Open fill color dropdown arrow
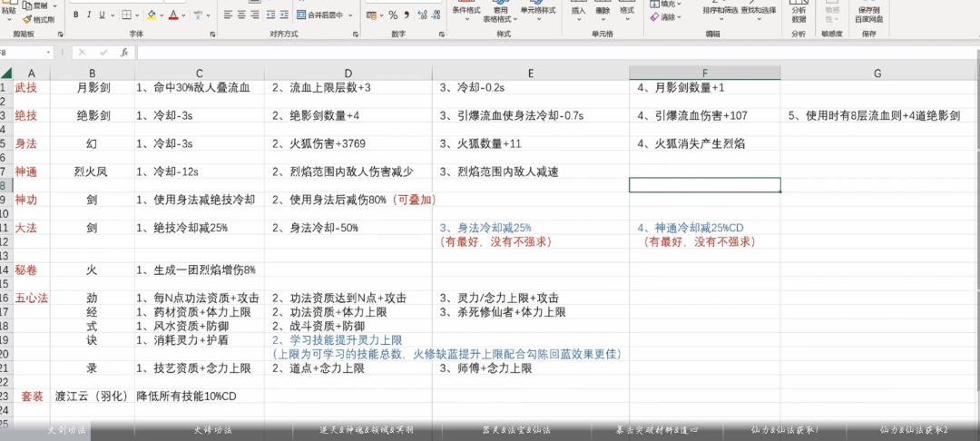Viewport: 980px width, 441px height. click(x=162, y=15)
